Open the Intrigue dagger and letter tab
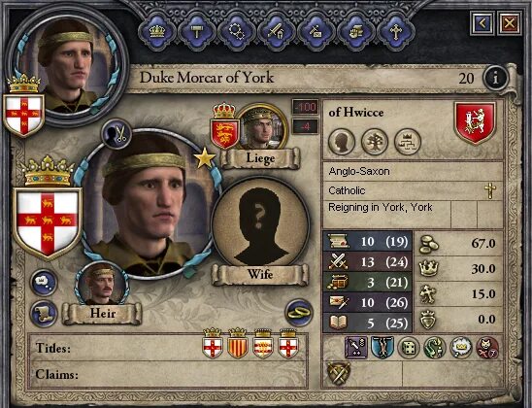The height and width of the screenshot is (408, 532). coord(316,32)
